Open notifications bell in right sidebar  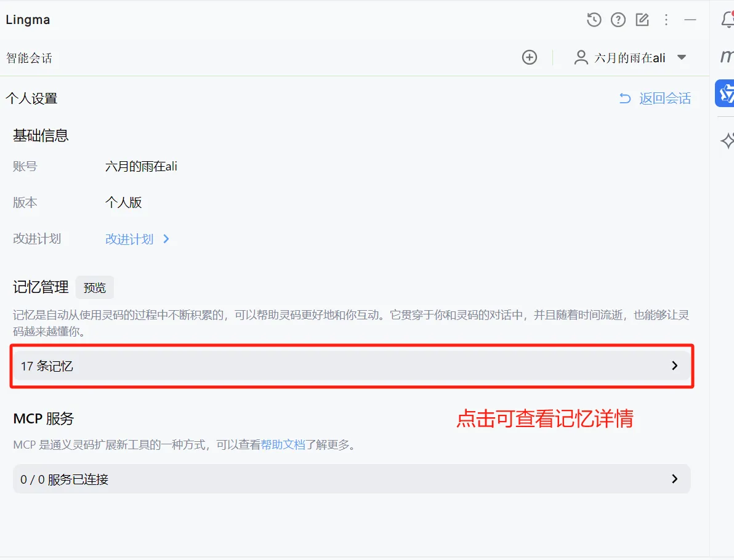coord(727,20)
